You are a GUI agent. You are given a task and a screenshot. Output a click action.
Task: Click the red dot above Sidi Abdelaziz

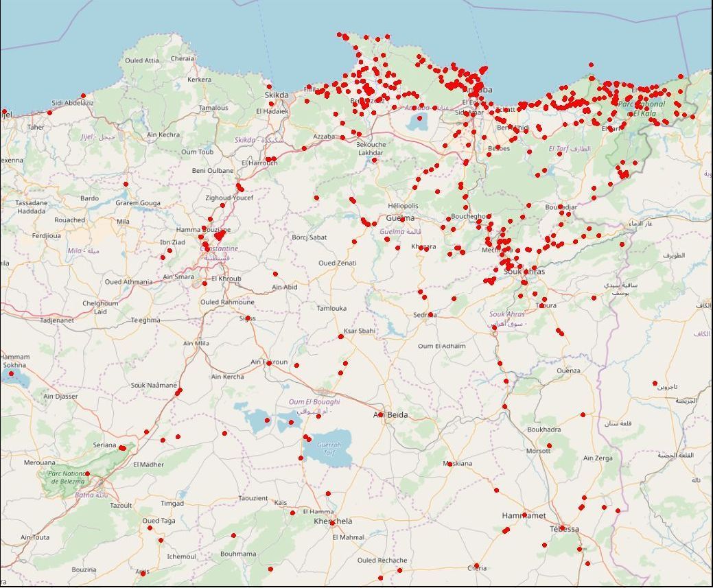point(83,96)
